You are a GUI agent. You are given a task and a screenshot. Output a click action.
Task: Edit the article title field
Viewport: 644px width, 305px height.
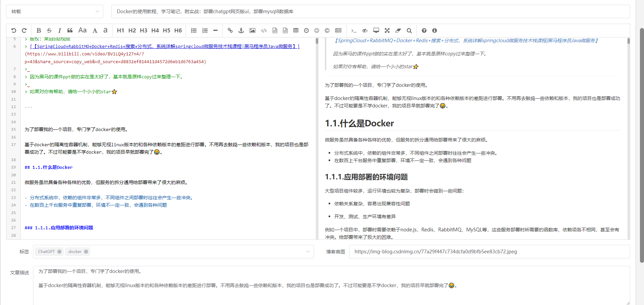(370, 11)
